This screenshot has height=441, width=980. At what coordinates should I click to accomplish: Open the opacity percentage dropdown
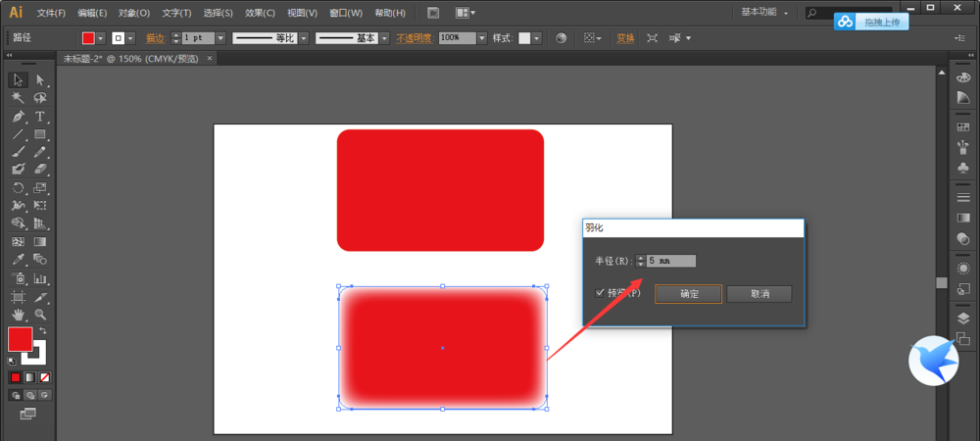[x=482, y=38]
